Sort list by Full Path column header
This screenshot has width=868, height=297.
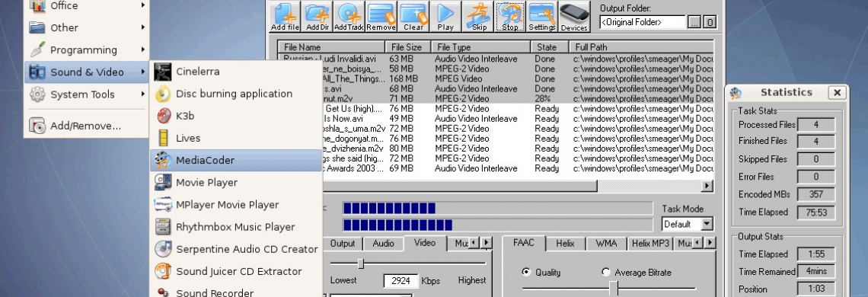tap(642, 47)
